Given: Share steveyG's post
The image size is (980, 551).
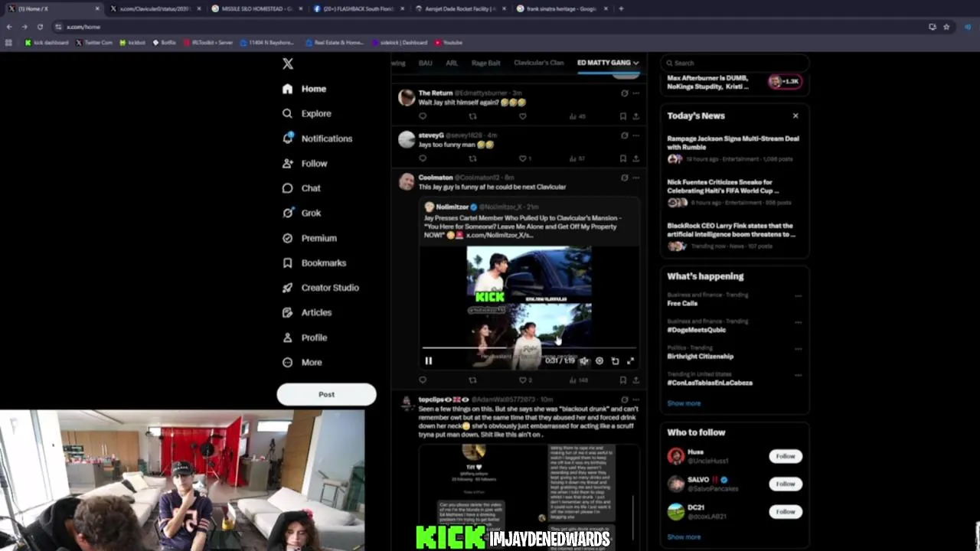Looking at the screenshot, I should [635, 158].
